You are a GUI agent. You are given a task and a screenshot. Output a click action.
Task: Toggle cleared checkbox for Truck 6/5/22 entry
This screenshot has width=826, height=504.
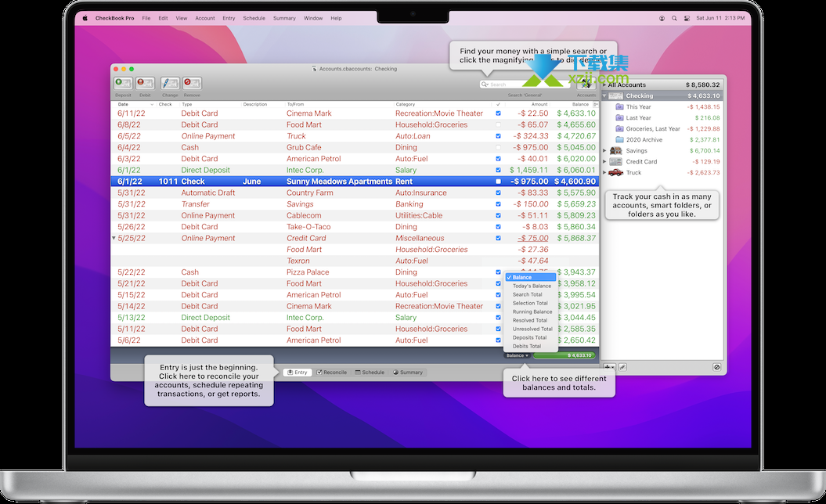tap(498, 136)
